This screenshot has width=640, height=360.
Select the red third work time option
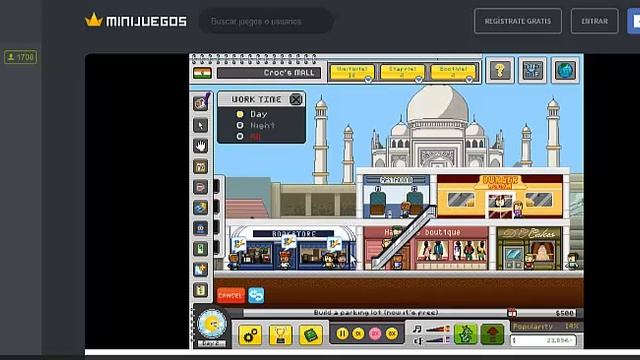pyautogui.click(x=240, y=136)
